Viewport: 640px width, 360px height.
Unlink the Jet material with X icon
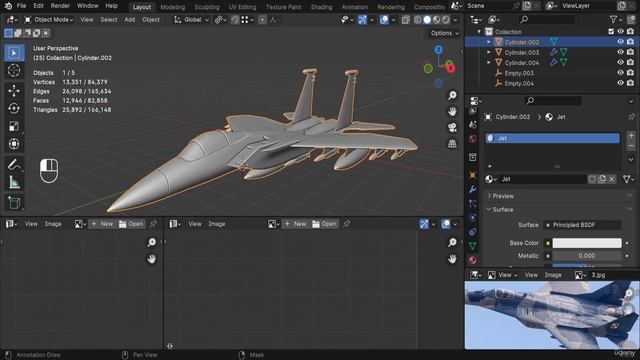(x=611, y=179)
